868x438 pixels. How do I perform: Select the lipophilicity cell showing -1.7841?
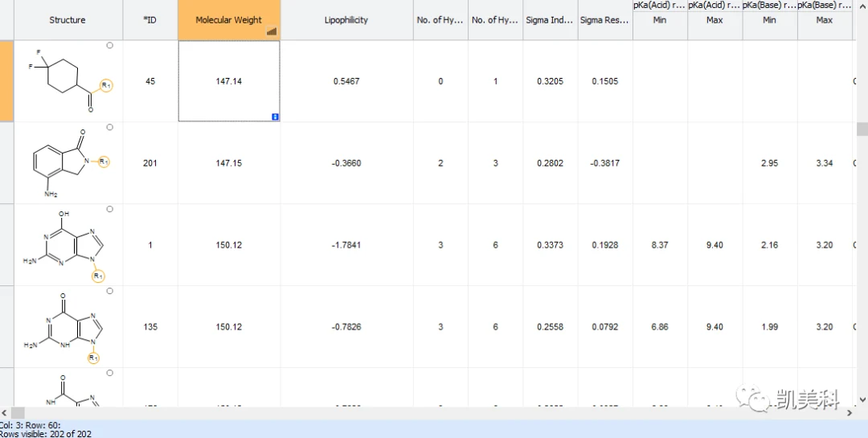click(346, 245)
